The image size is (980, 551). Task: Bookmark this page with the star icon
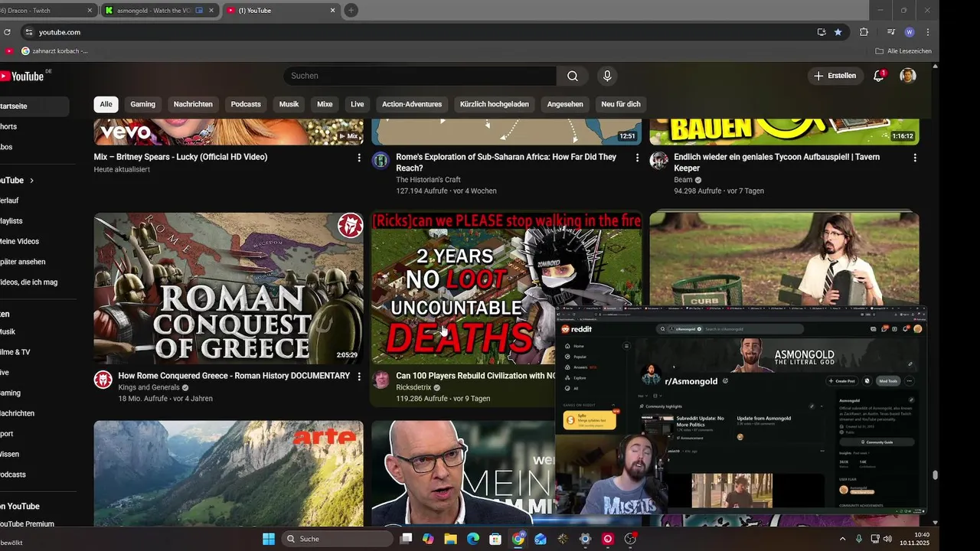click(x=838, y=32)
